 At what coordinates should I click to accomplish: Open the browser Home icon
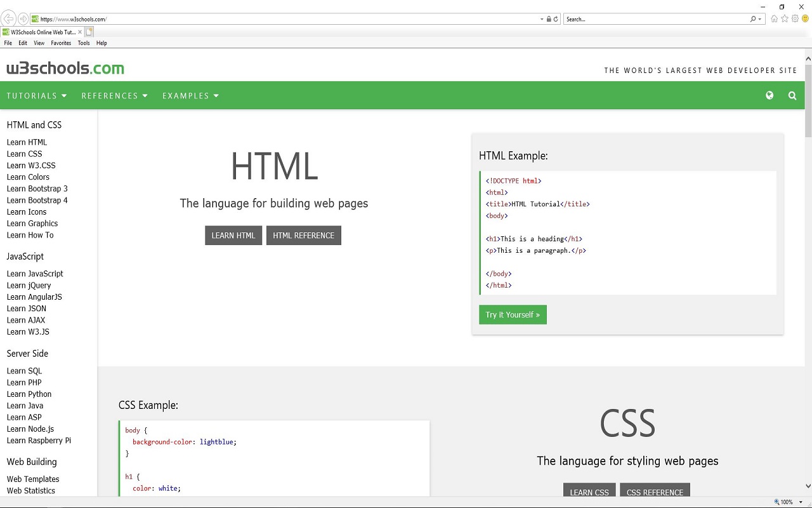[x=774, y=19]
